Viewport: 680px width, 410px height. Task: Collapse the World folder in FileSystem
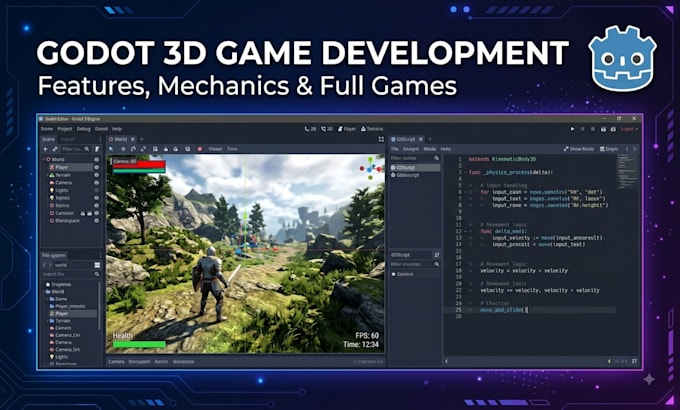coord(44,292)
